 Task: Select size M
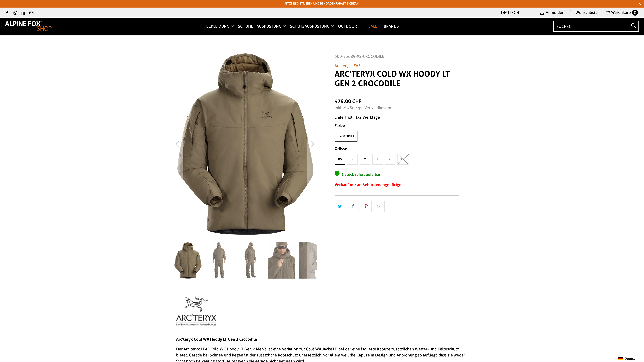click(365, 159)
